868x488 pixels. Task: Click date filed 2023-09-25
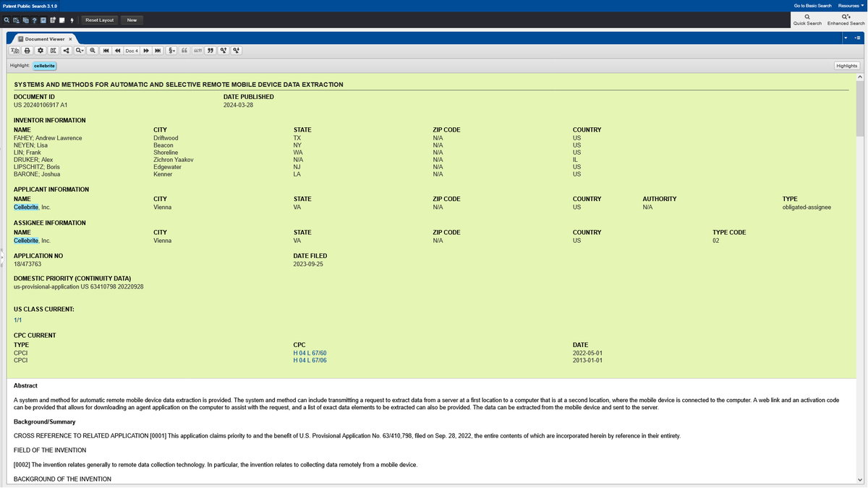[x=308, y=265]
